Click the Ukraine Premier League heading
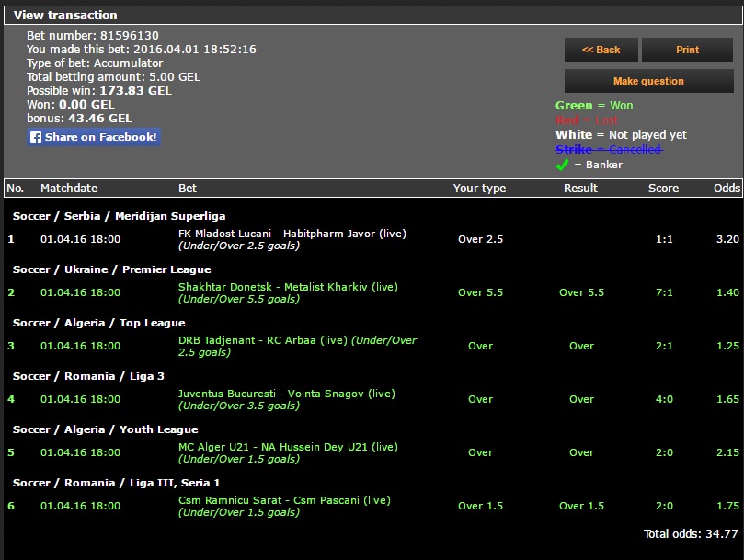The image size is (744, 560). (x=111, y=269)
